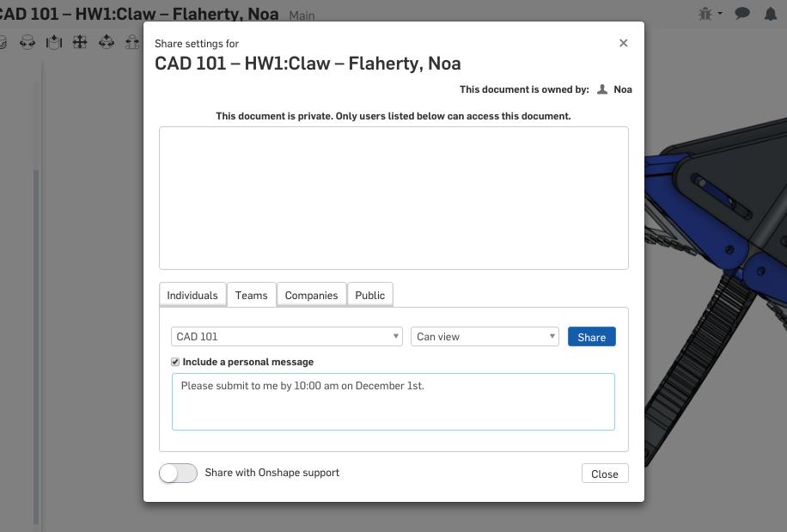Switch to the Individuals tab
This screenshot has height=532, width=787.
pos(192,295)
